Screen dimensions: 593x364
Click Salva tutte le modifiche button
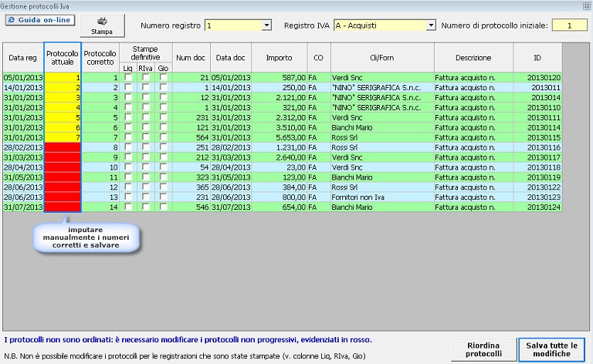pyautogui.click(x=552, y=349)
